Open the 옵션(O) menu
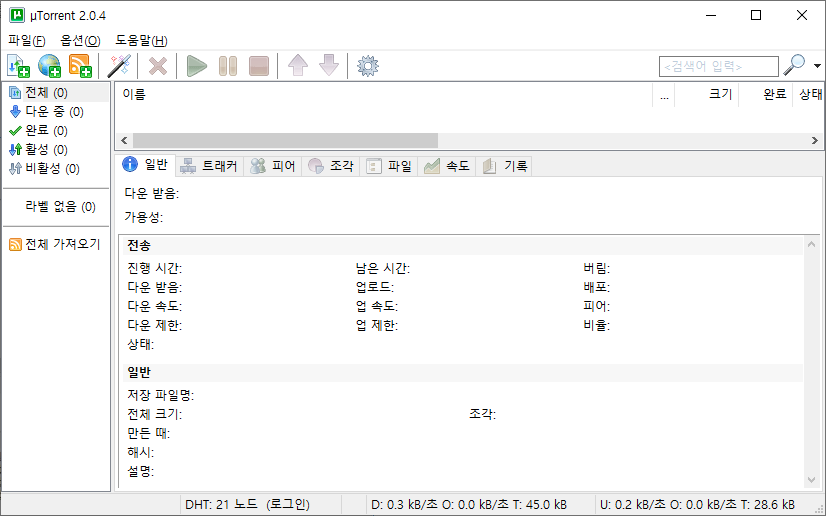 (80, 41)
